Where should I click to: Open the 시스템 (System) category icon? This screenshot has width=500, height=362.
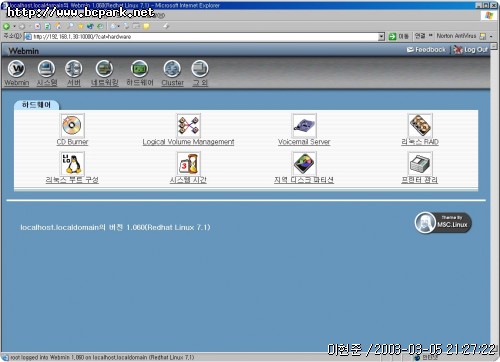pos(46,69)
